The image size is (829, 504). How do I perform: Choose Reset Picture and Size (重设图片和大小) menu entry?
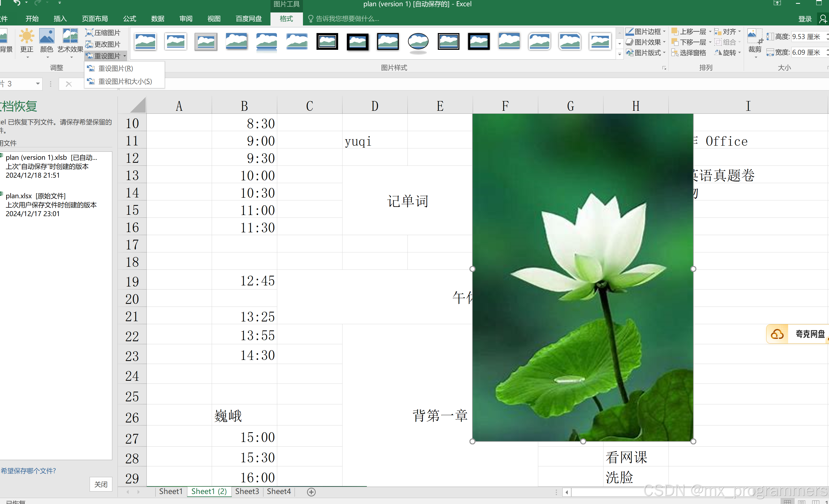125,82
